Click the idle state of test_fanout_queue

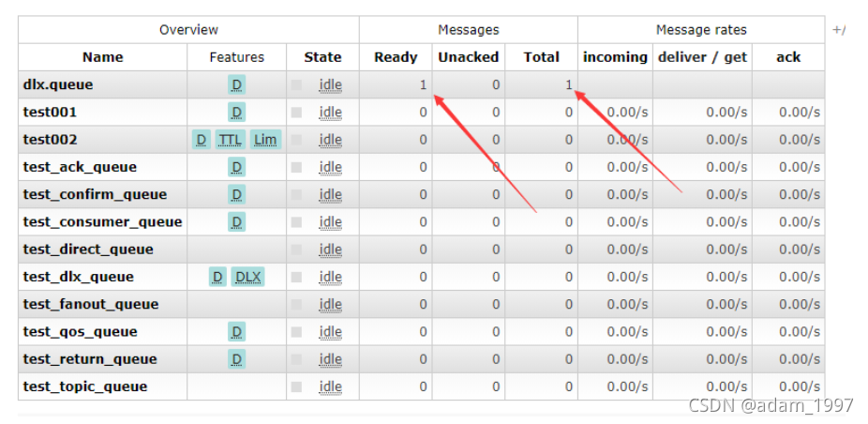click(331, 304)
